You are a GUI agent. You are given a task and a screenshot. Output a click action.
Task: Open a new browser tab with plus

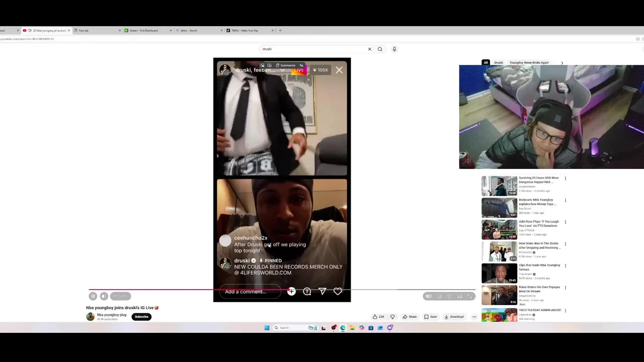(x=280, y=31)
